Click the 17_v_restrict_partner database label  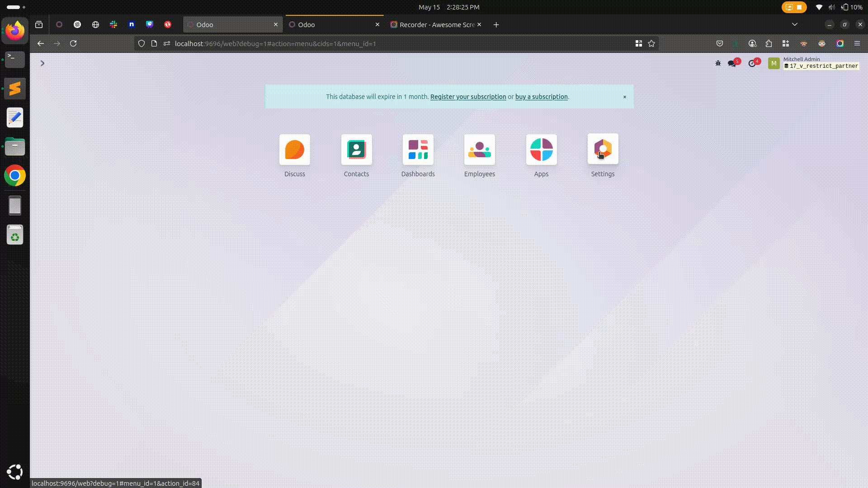[x=821, y=66]
